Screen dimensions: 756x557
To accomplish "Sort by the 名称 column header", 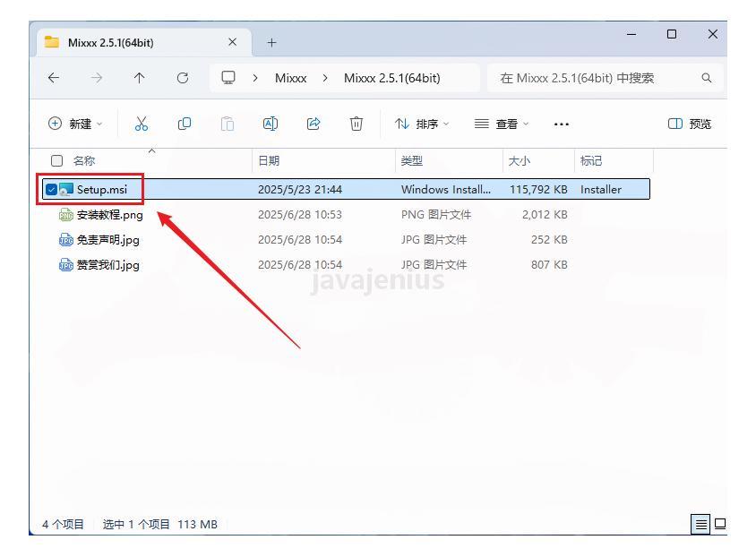I will point(84,160).
